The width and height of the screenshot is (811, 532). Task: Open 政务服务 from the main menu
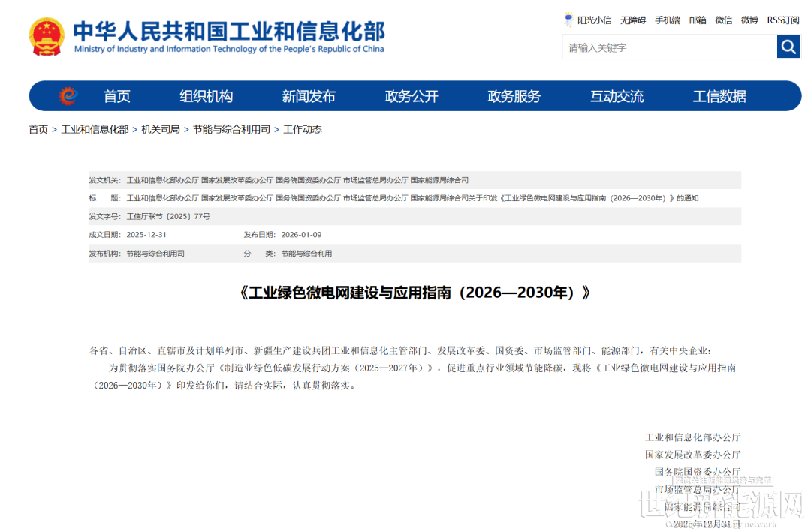[x=514, y=96]
